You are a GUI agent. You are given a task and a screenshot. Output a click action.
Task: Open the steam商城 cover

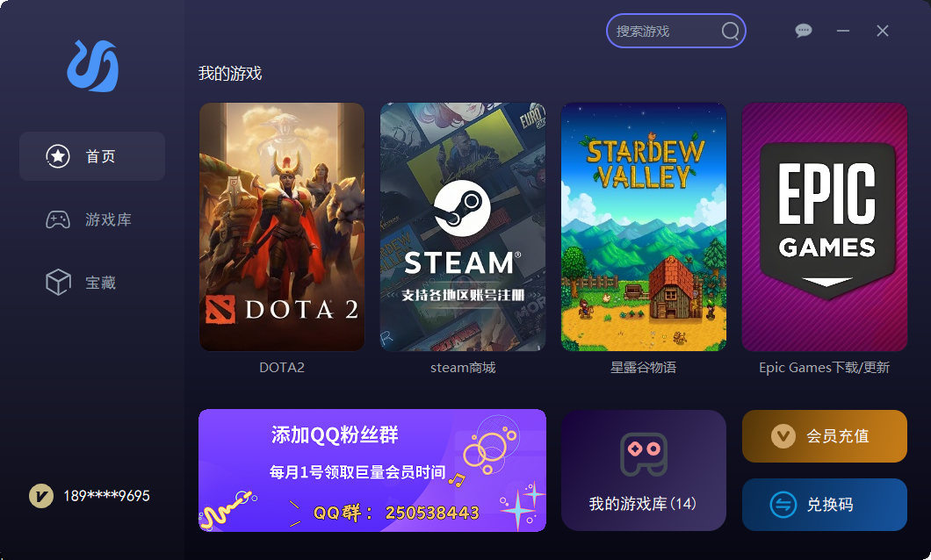click(463, 226)
